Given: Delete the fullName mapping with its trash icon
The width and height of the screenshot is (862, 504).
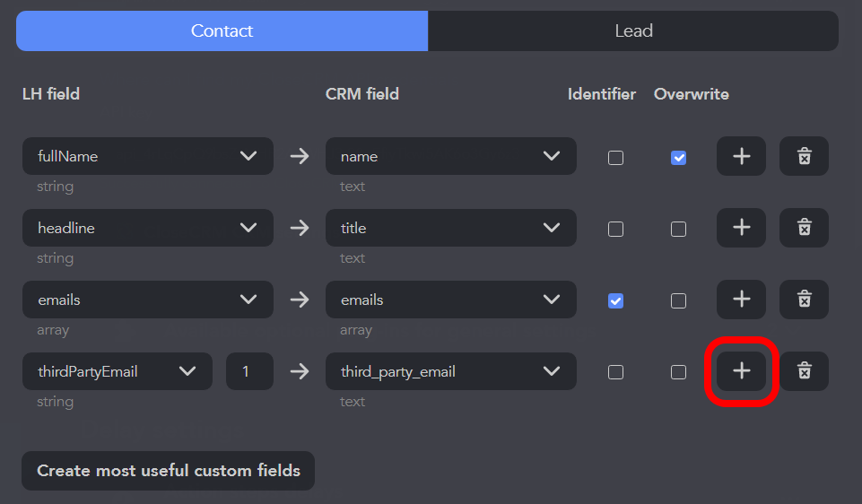Looking at the screenshot, I should pyautogui.click(x=804, y=156).
